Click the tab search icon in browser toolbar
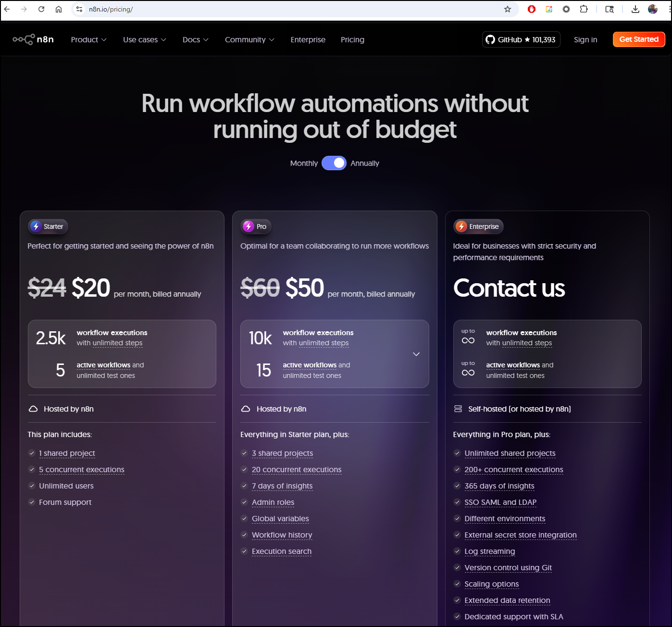The image size is (672, 627). 610,9
